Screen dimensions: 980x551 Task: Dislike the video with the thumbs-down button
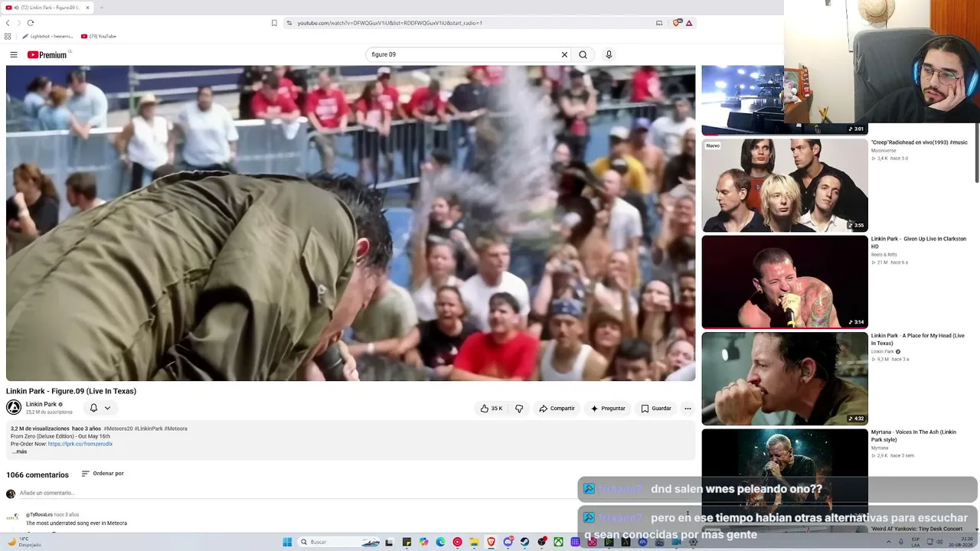click(x=519, y=409)
